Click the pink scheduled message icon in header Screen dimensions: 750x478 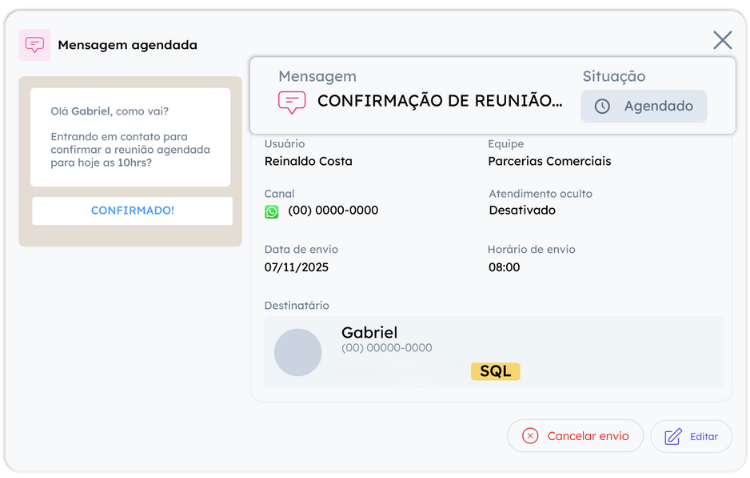point(35,45)
